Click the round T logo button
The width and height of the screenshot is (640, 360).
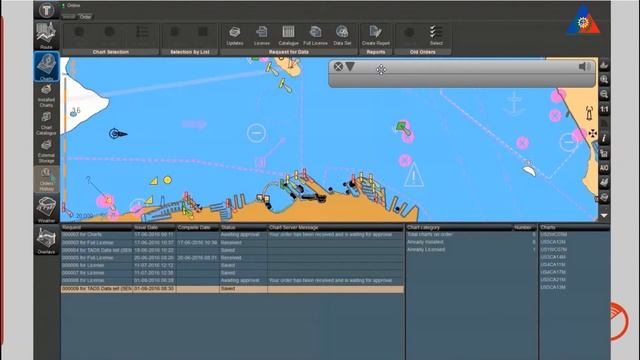46,10
